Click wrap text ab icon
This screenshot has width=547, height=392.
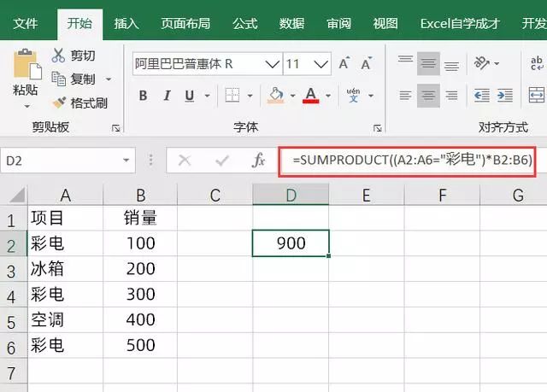point(537,63)
